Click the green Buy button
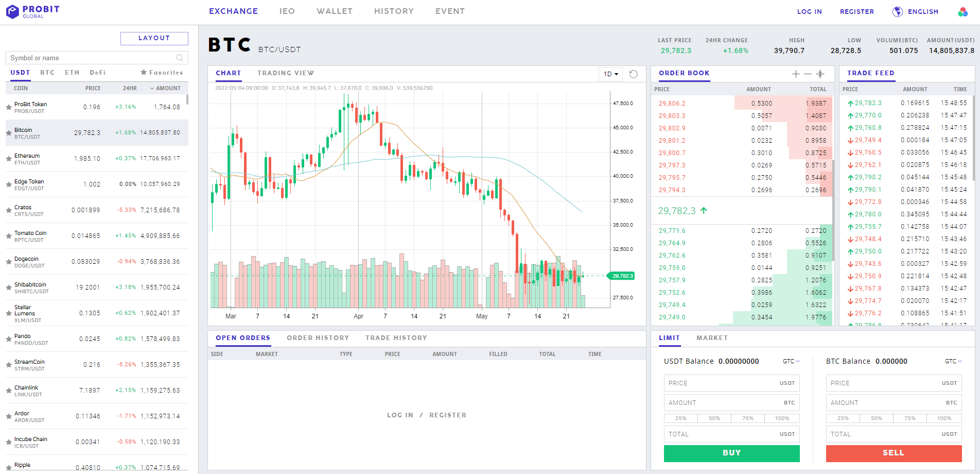 coord(731,453)
